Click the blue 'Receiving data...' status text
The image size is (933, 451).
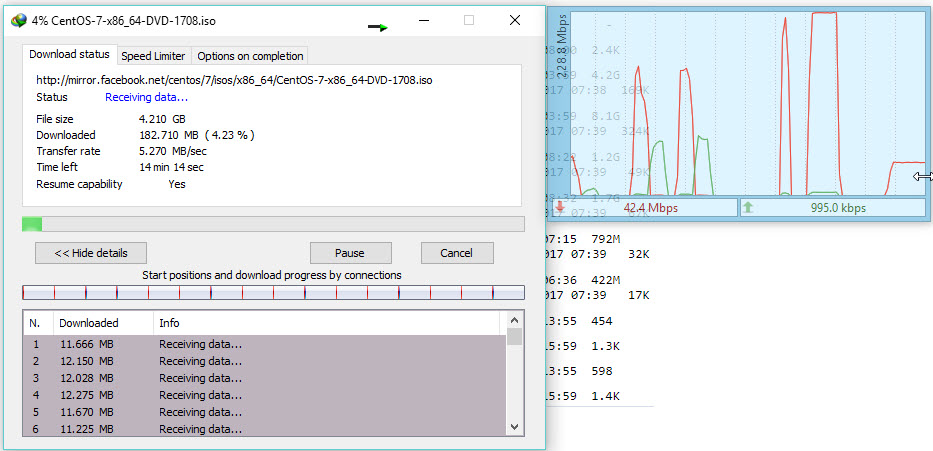[x=146, y=97]
